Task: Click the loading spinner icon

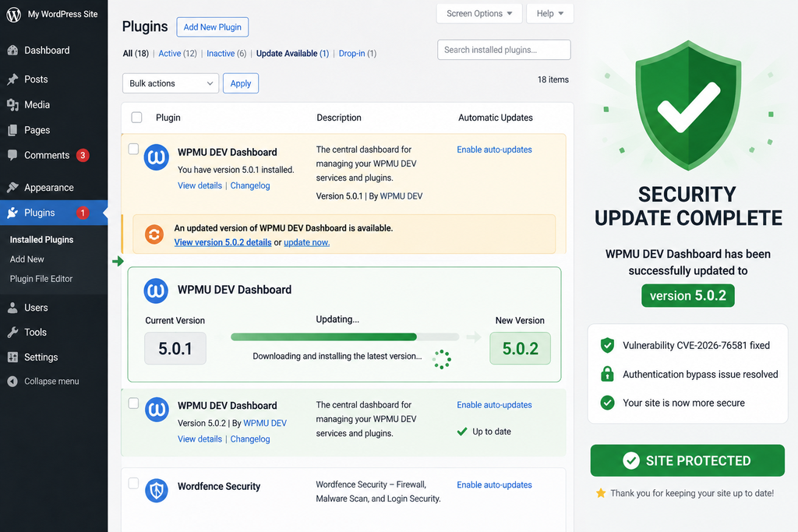Action: click(441, 359)
